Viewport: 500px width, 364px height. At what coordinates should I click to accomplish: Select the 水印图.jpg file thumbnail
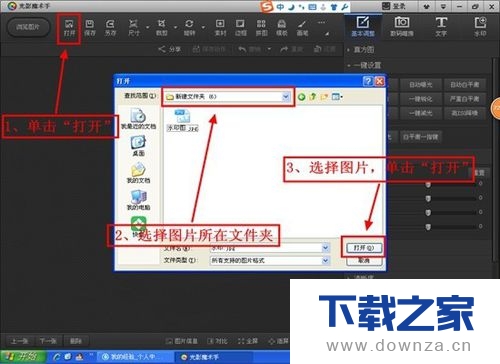pyautogui.click(x=183, y=120)
